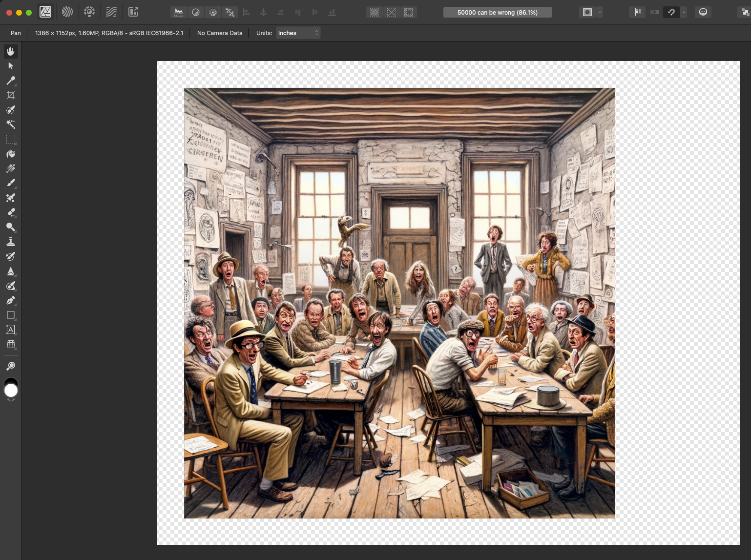Select the Sharpen/Blur brush tool
This screenshot has height=560, width=751.
click(x=11, y=271)
